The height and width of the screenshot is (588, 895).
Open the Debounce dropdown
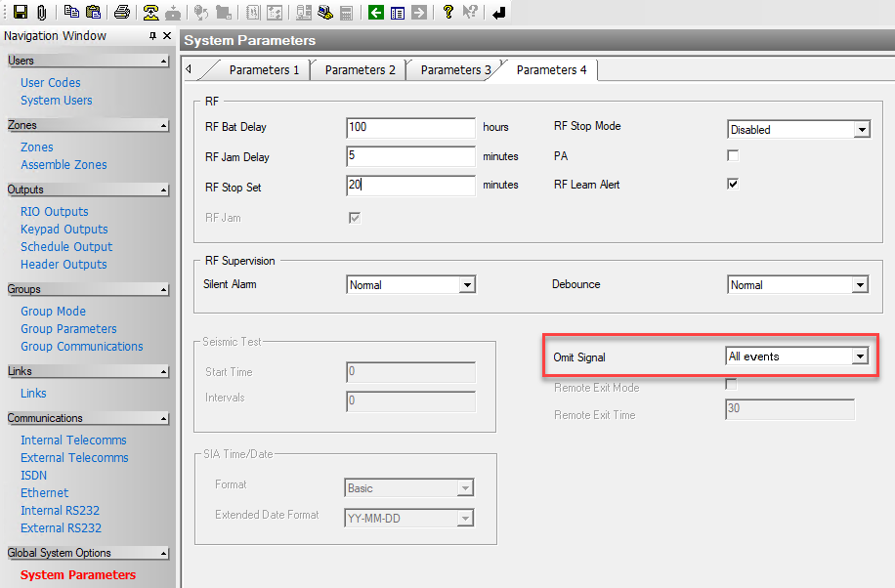click(860, 285)
